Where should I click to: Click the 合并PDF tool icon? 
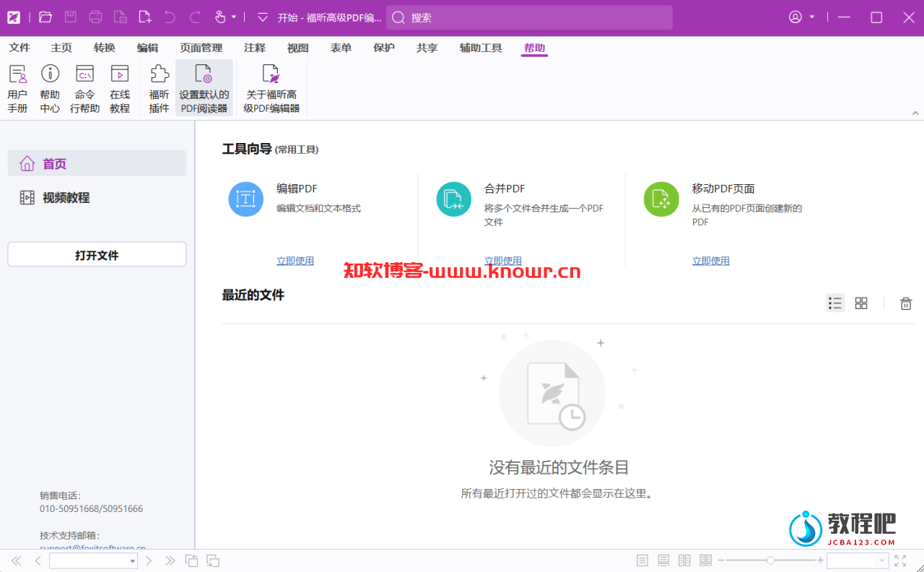[x=454, y=199]
